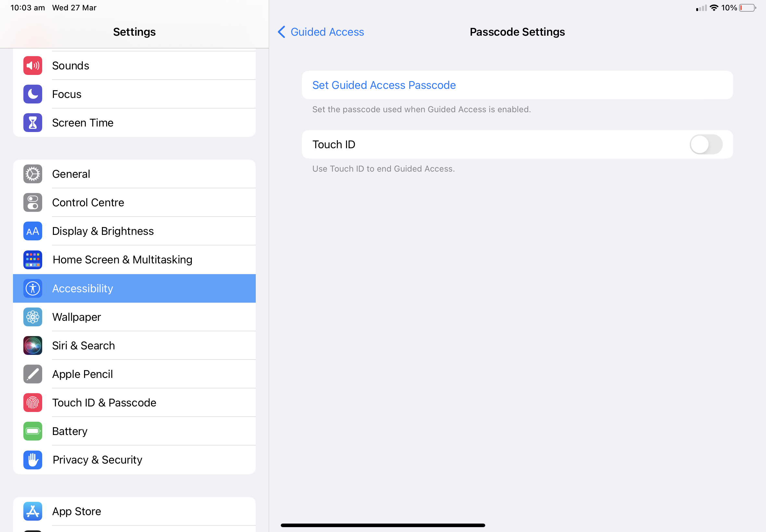
Task: Tap the Focus moon icon
Action: [33, 94]
